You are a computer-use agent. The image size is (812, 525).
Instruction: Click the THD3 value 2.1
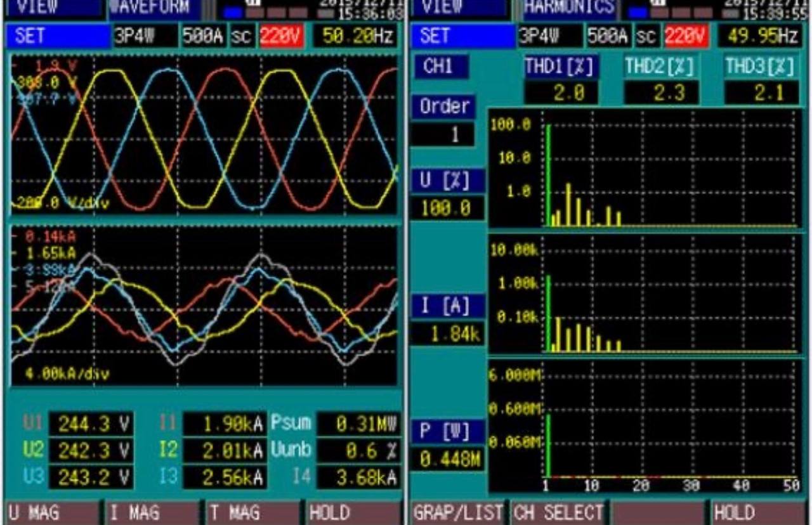(x=761, y=93)
